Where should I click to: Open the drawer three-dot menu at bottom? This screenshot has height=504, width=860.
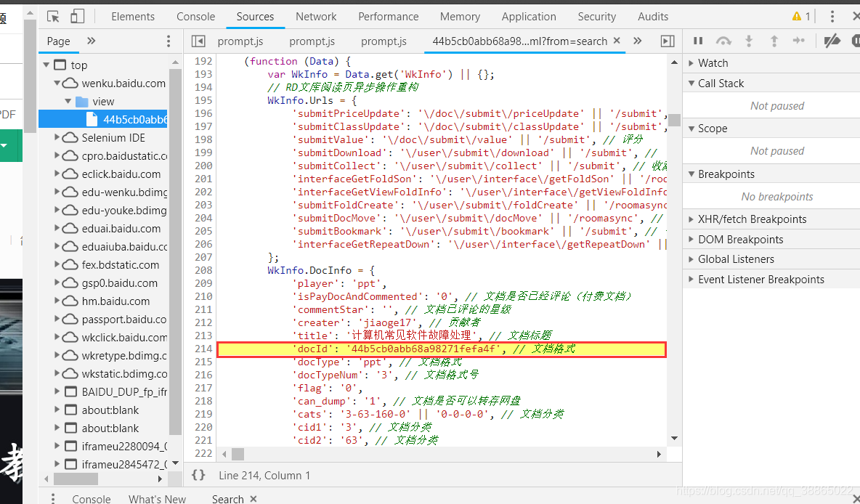coord(52,498)
